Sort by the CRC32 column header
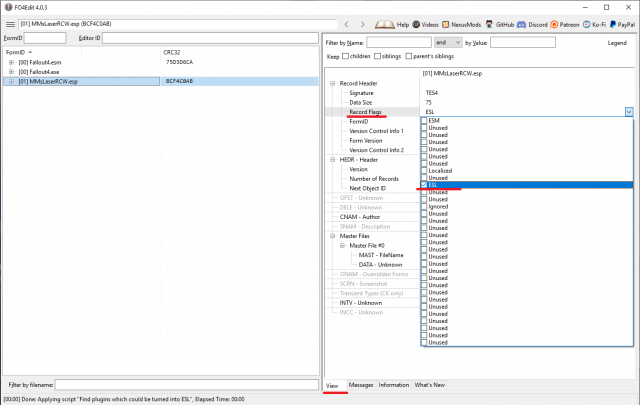 click(x=172, y=51)
